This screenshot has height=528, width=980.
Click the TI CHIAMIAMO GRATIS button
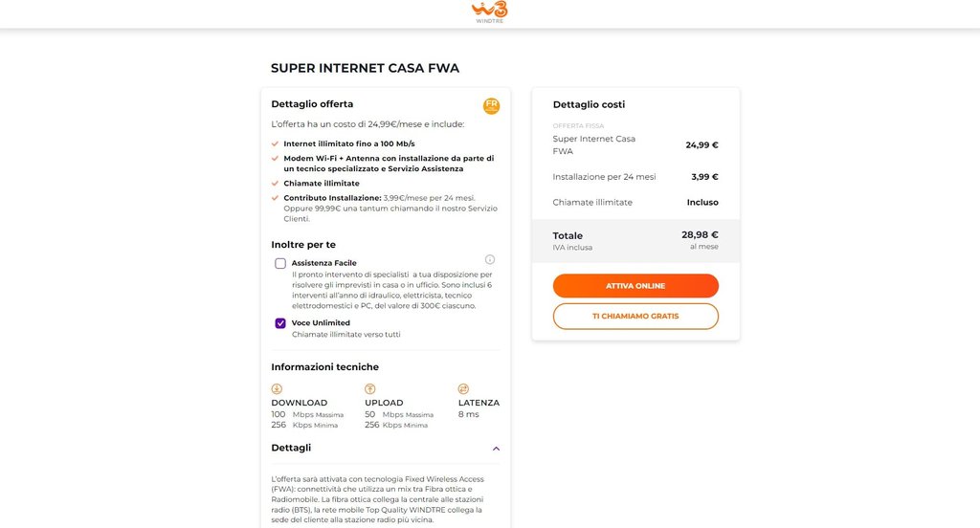click(x=635, y=316)
